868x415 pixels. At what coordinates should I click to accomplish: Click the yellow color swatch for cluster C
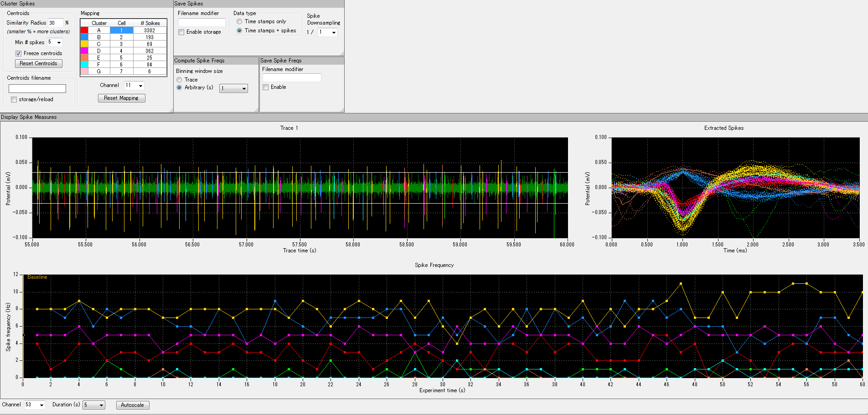(84, 44)
